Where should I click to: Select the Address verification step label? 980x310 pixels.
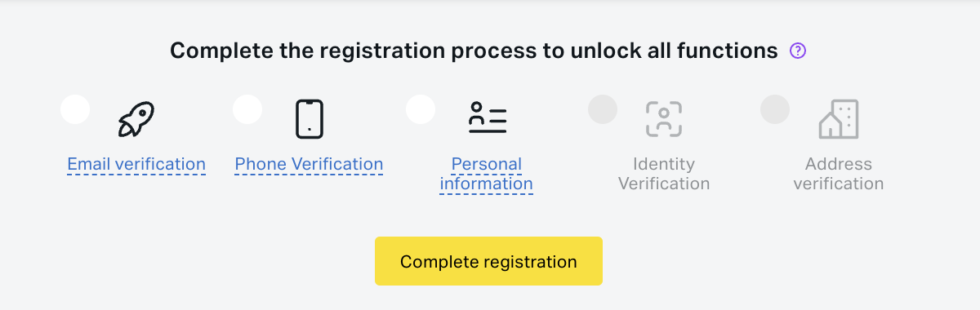[839, 174]
